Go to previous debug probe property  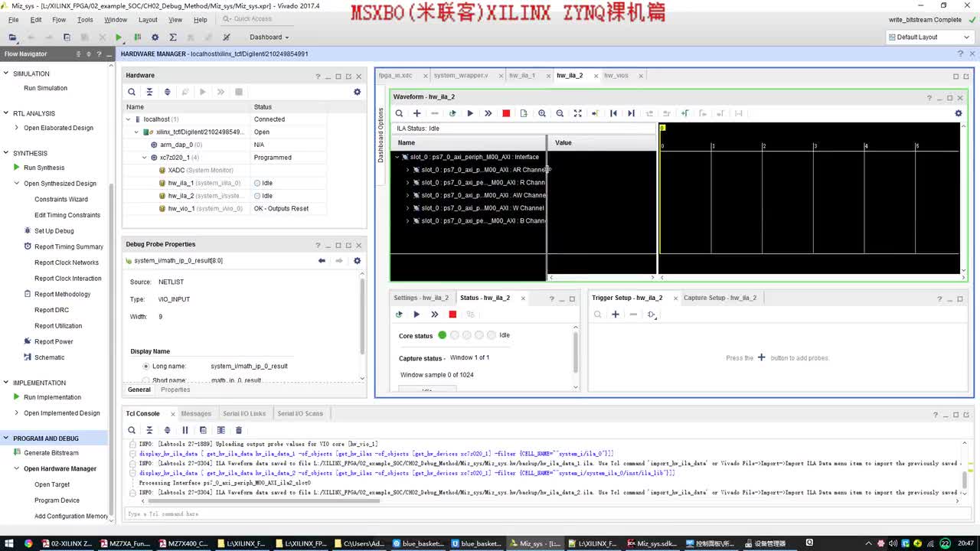pos(322,260)
